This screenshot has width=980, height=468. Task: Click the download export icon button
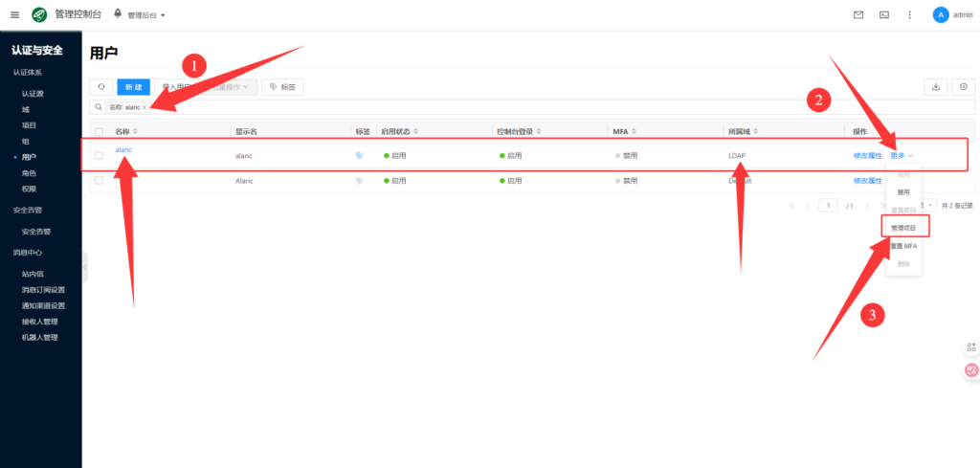click(x=935, y=87)
